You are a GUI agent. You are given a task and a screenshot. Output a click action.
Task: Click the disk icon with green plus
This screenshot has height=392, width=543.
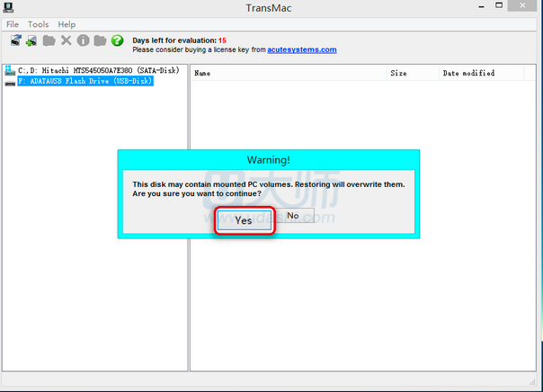32,41
